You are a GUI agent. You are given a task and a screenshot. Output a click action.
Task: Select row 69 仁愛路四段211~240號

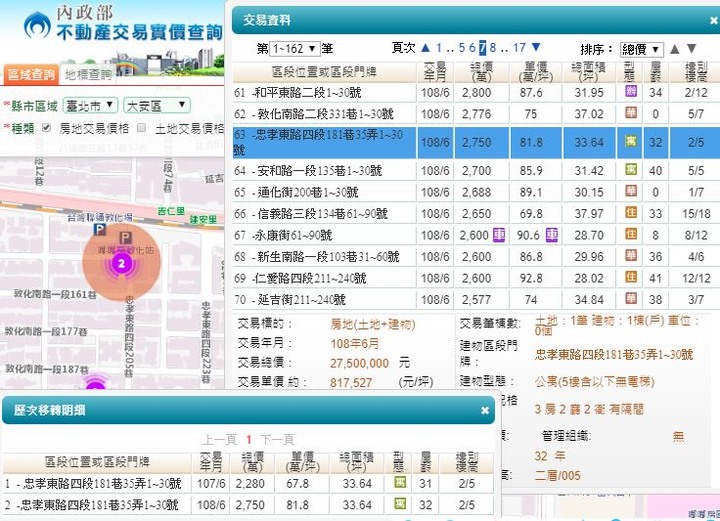point(476,278)
